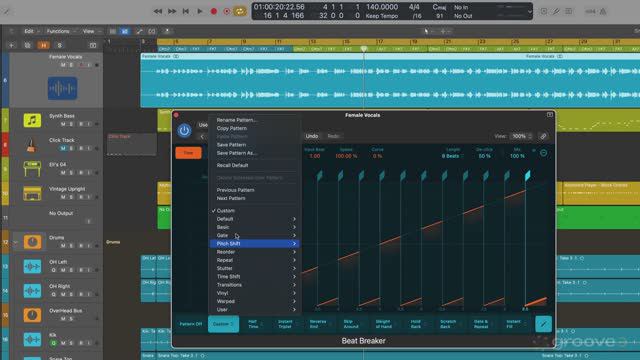This screenshot has width=640, height=360.
Task: Click the OH Left waveform icon
Action: 32,267
